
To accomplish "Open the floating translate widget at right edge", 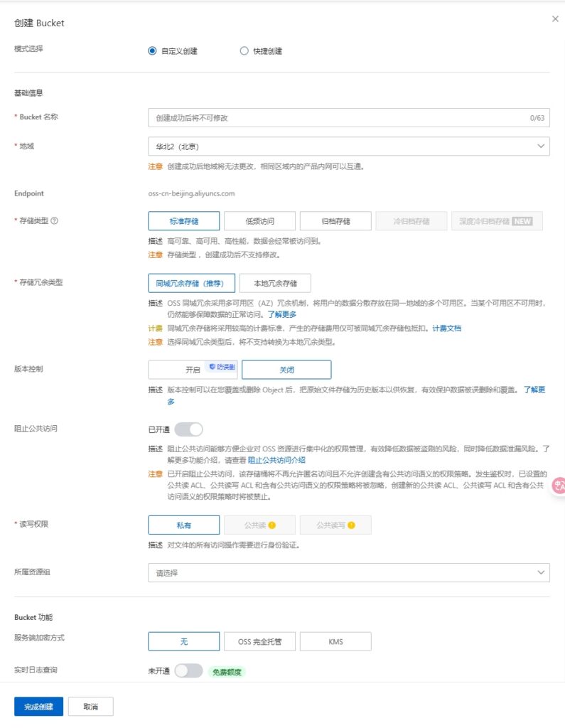I will point(559,485).
